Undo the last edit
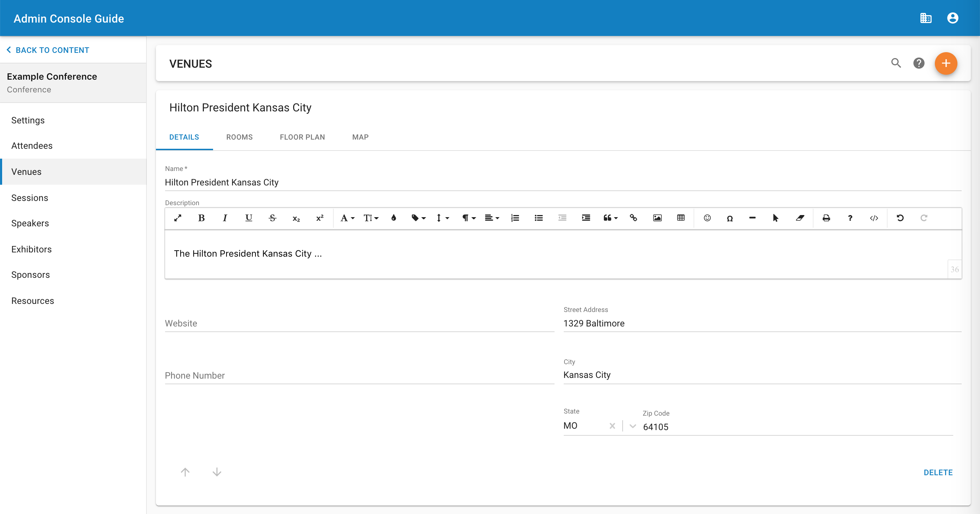Image resolution: width=980 pixels, height=514 pixels. click(900, 218)
